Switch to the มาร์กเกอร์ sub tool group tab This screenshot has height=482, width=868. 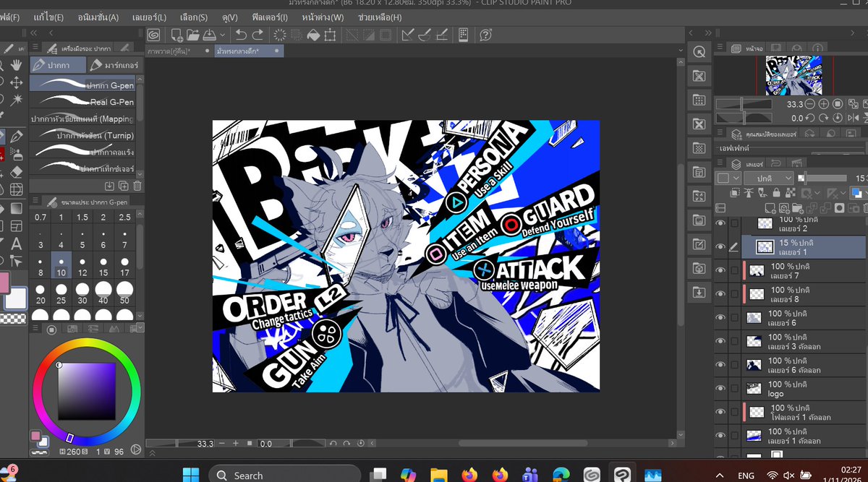pyautogui.click(x=115, y=65)
